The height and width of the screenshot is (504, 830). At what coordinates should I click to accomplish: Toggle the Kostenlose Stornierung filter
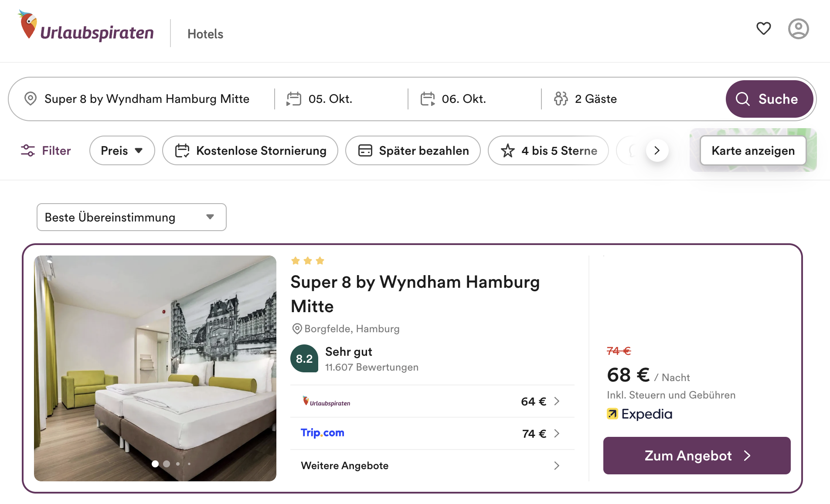point(250,150)
